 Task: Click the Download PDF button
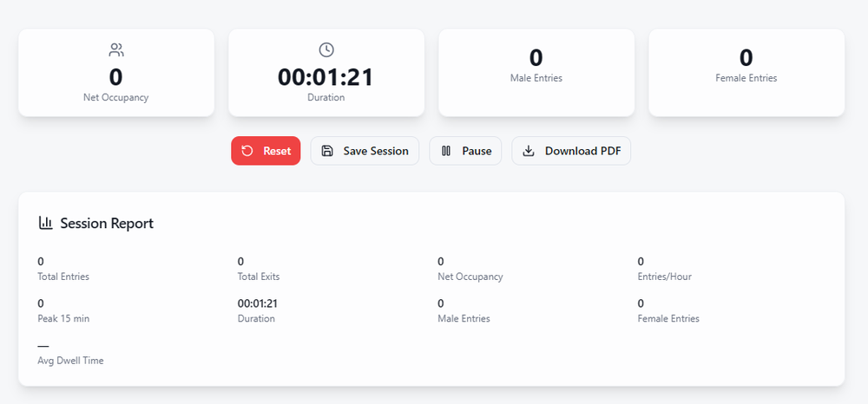pyautogui.click(x=571, y=151)
